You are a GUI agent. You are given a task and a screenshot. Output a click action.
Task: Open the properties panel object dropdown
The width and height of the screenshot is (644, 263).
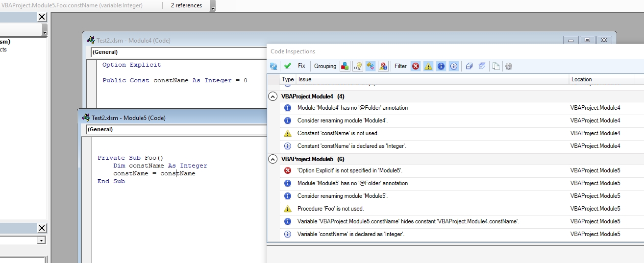pos(41,240)
